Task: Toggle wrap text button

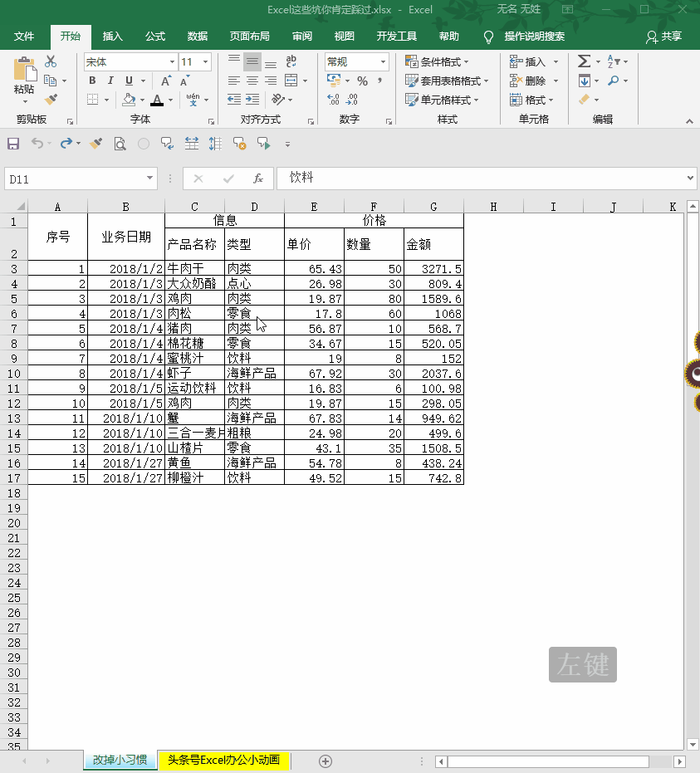Action: [x=291, y=61]
